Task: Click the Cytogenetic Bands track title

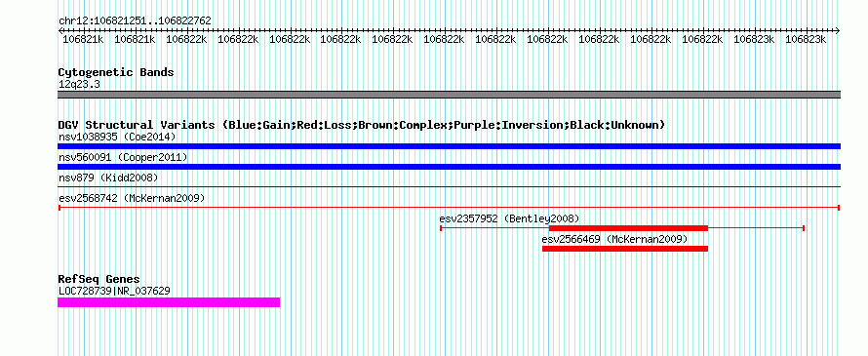Action: [116, 72]
